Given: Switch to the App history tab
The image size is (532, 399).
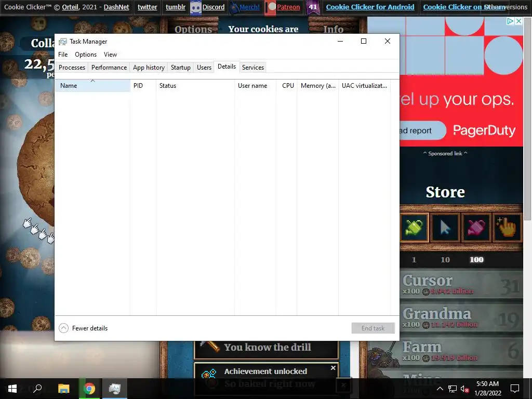Looking at the screenshot, I should [149, 67].
